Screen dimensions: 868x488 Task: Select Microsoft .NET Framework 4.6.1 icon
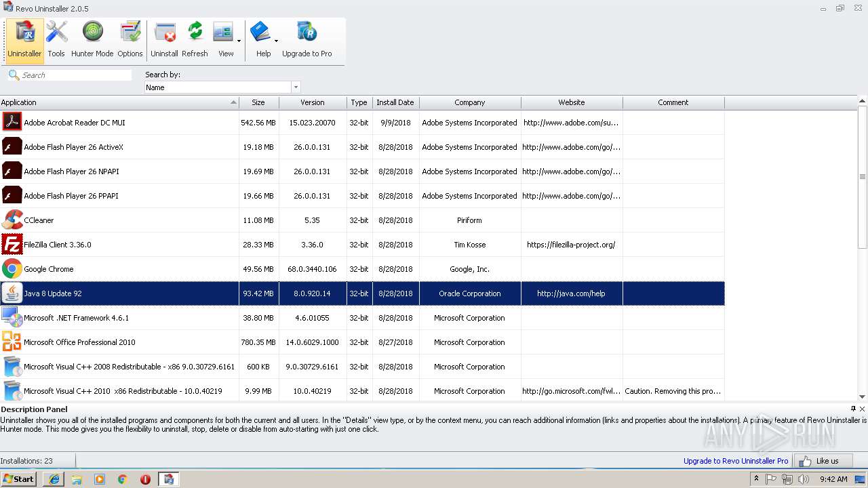coord(12,317)
